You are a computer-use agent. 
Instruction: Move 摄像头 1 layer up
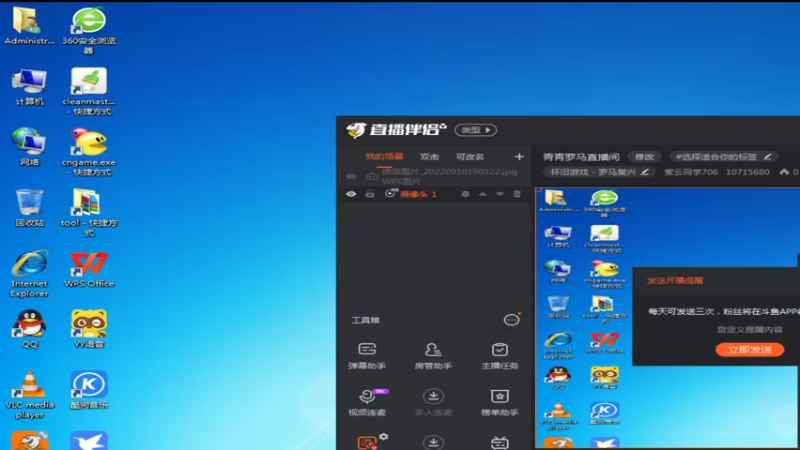pyautogui.click(x=483, y=194)
